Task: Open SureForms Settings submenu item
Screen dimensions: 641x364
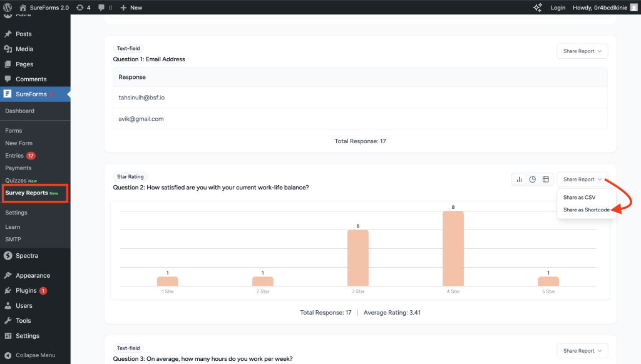Action: point(16,213)
